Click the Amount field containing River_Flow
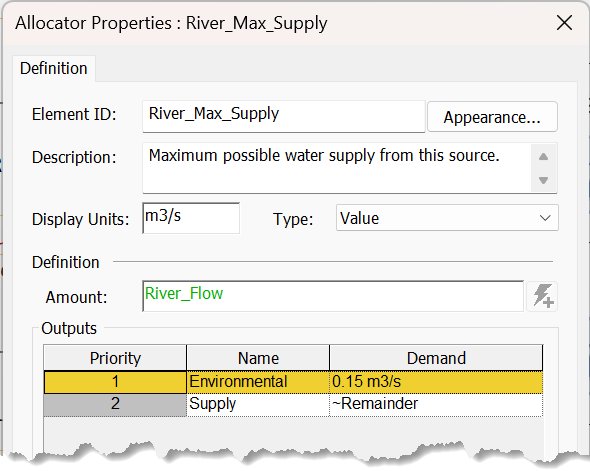This screenshot has height=471, width=590. click(333, 296)
